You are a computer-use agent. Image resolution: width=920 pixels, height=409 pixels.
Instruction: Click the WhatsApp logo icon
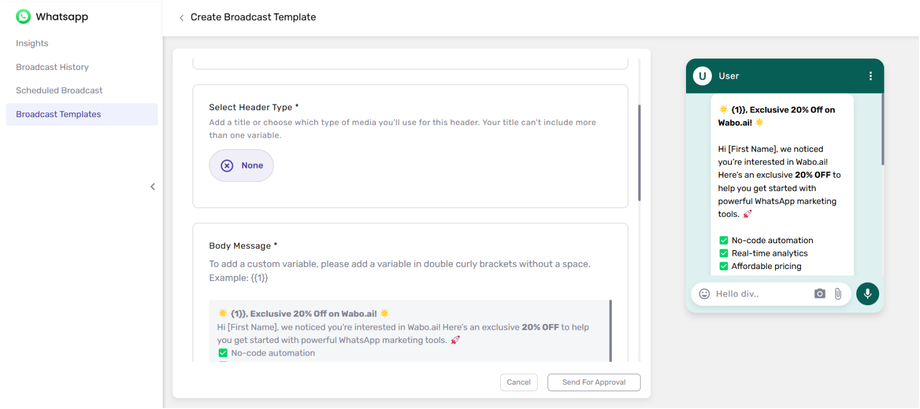pos(23,17)
